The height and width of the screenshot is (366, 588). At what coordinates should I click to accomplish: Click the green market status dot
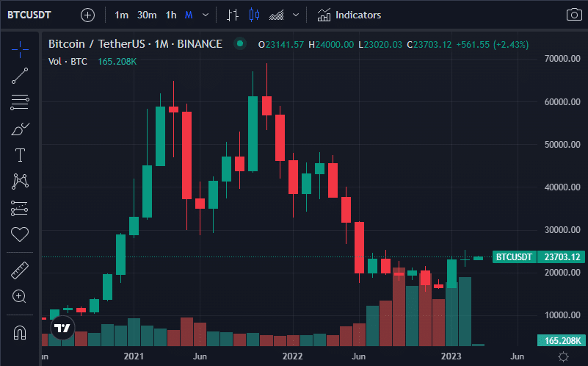point(240,44)
